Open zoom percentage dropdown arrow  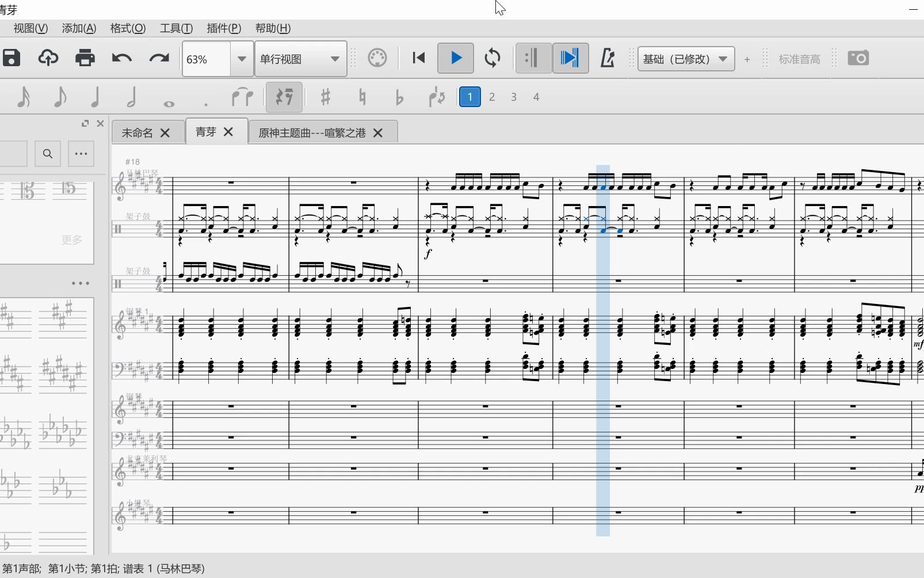[x=242, y=59]
